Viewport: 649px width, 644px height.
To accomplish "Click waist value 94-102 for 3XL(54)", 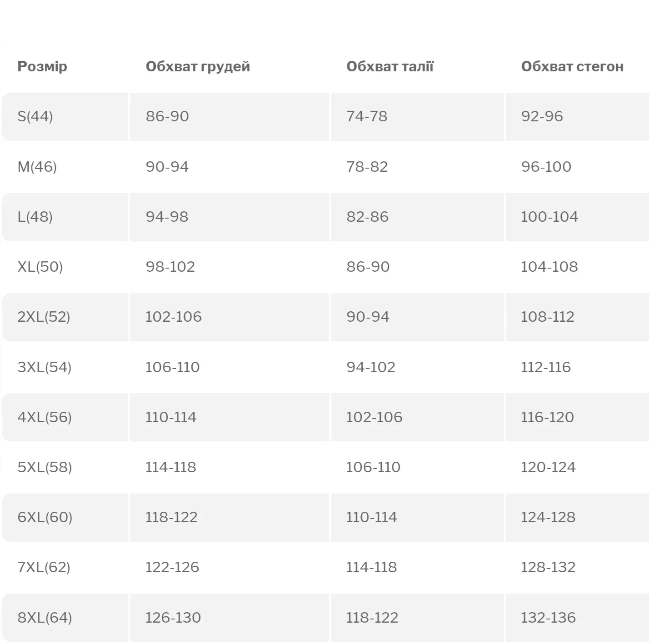I will pyautogui.click(x=371, y=367).
